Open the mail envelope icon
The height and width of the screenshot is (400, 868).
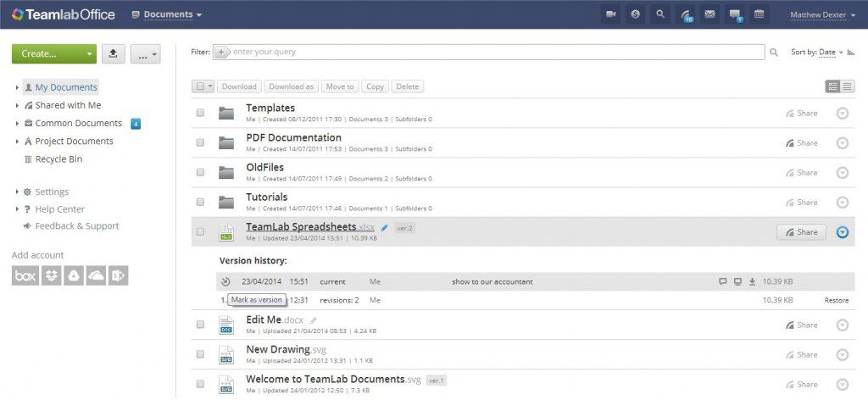(709, 14)
